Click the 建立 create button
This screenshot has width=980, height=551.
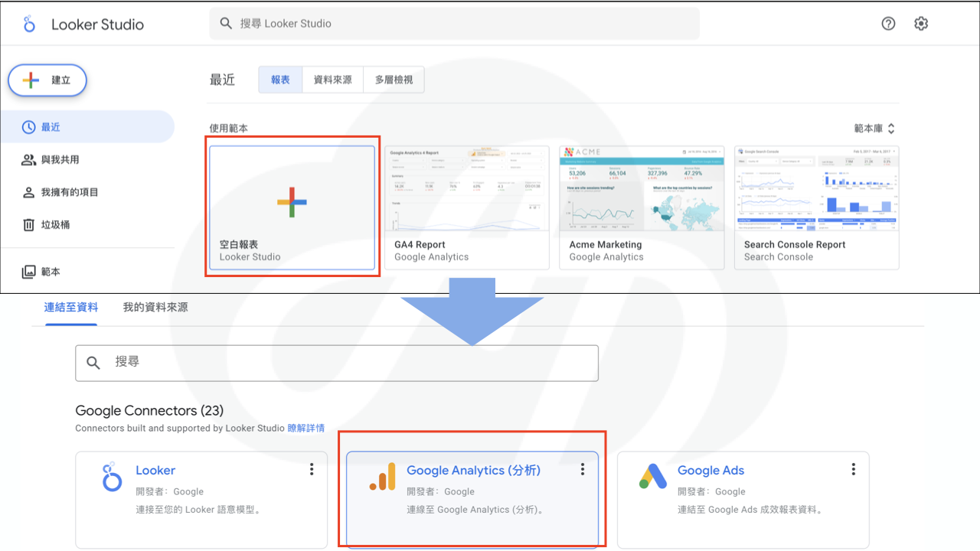pyautogui.click(x=47, y=80)
